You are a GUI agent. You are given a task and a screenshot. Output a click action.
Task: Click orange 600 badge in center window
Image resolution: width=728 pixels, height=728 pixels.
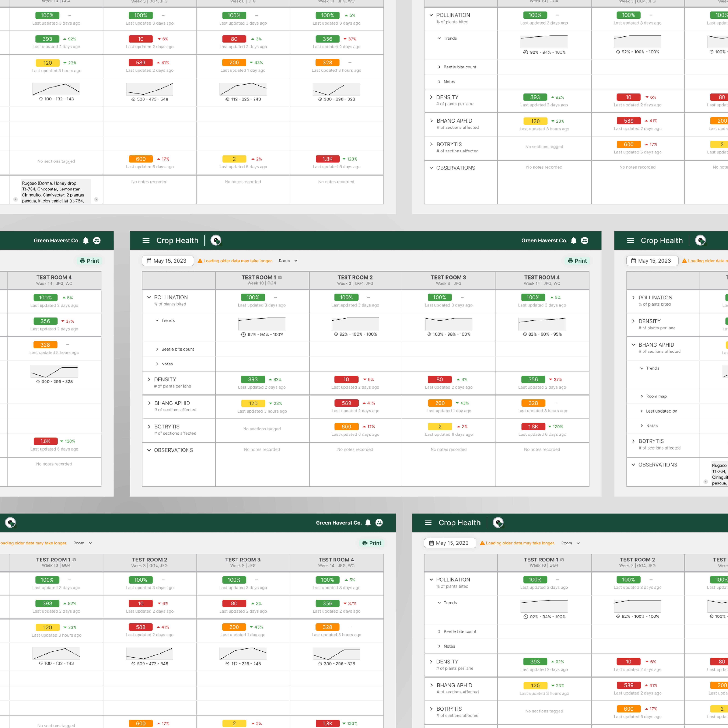[x=346, y=427]
